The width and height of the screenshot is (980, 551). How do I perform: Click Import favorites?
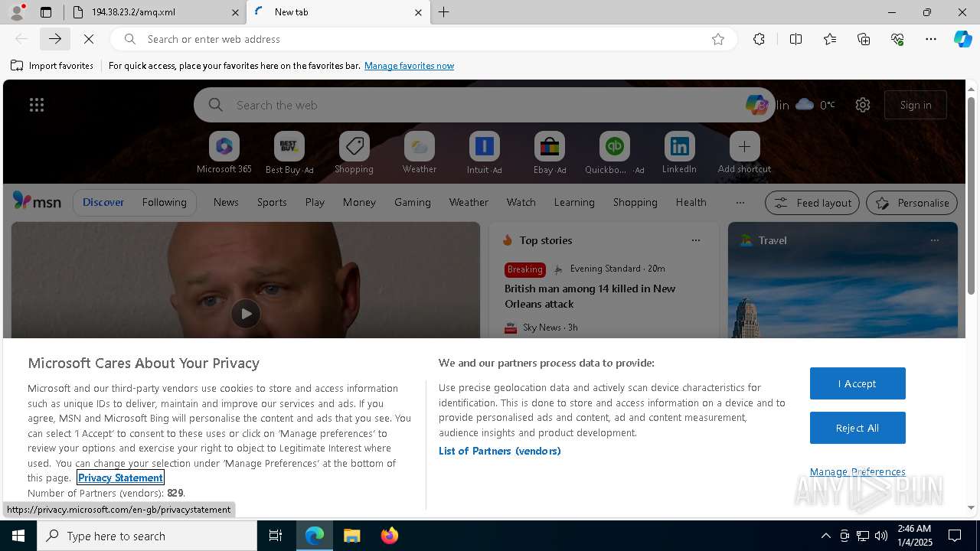pos(52,66)
